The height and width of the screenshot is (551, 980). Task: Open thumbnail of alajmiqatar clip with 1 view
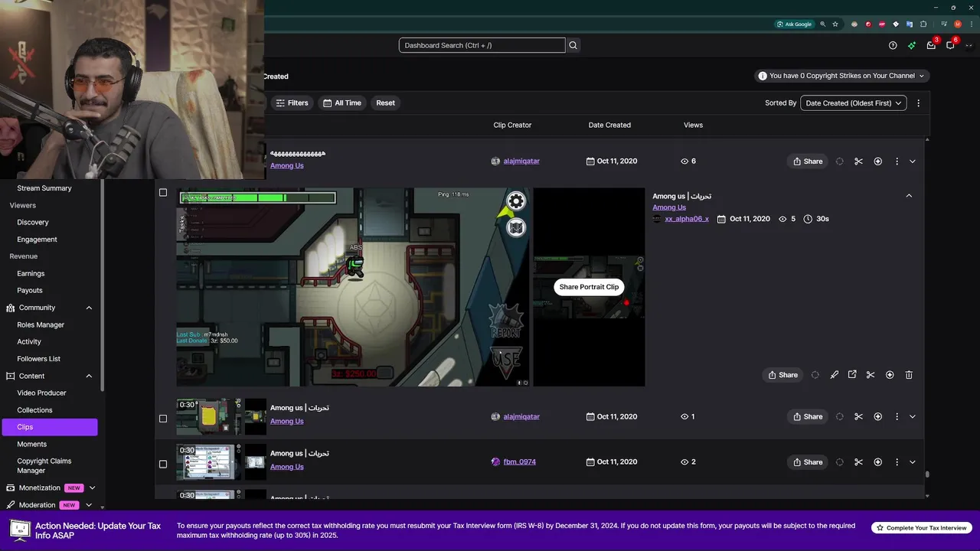221,416
